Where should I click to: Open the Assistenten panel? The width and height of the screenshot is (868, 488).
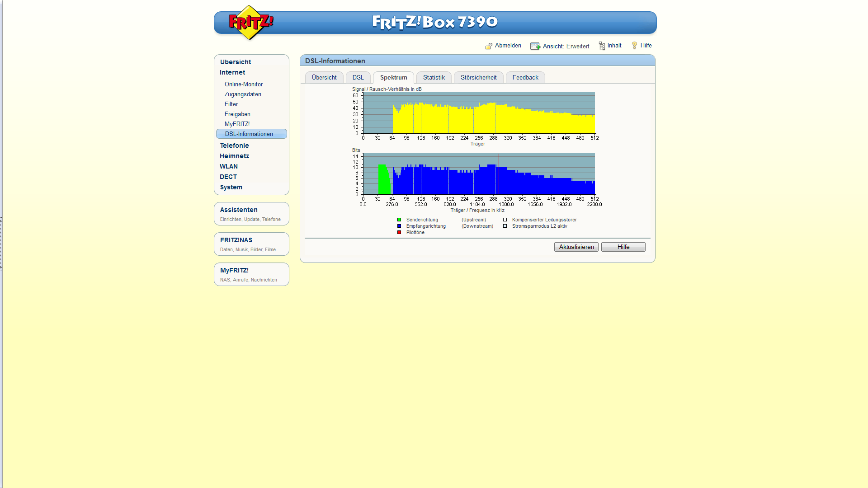tap(251, 214)
